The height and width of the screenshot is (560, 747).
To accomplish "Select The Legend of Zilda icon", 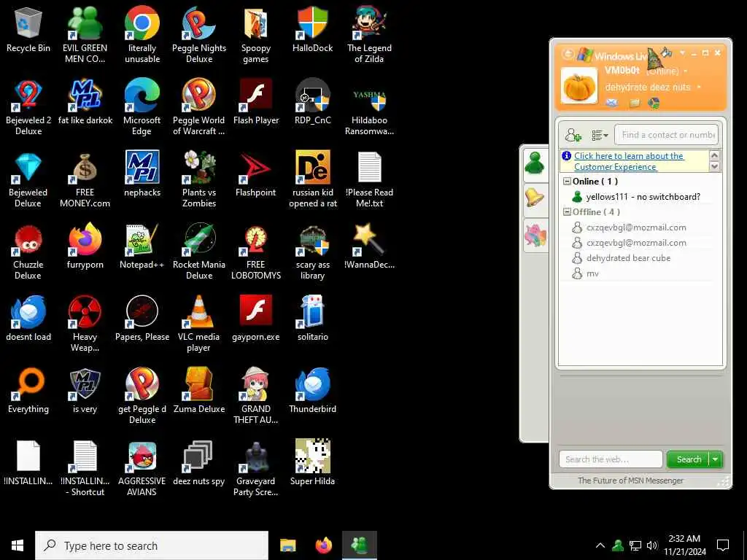I will [x=369, y=35].
